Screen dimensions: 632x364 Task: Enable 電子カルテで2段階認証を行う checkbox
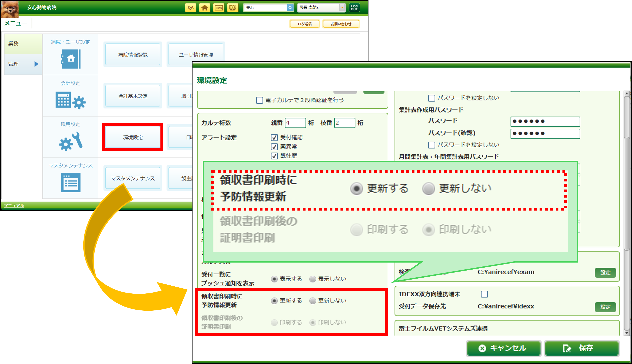click(x=259, y=100)
